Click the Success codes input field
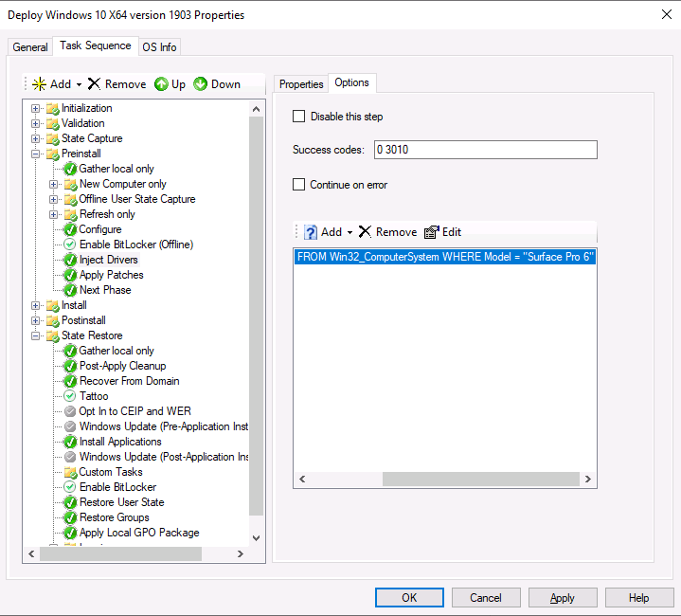 (x=486, y=150)
